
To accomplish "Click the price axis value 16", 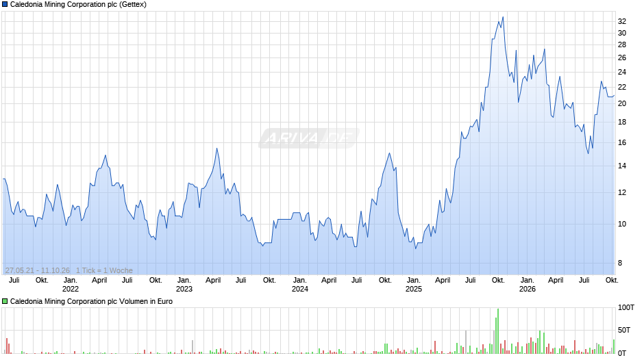I will tap(622, 143).
